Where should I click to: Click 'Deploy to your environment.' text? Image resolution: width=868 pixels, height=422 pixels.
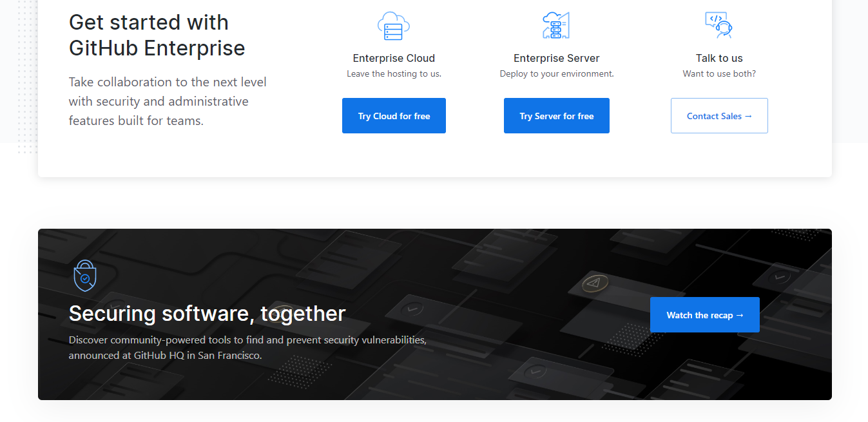557,73
